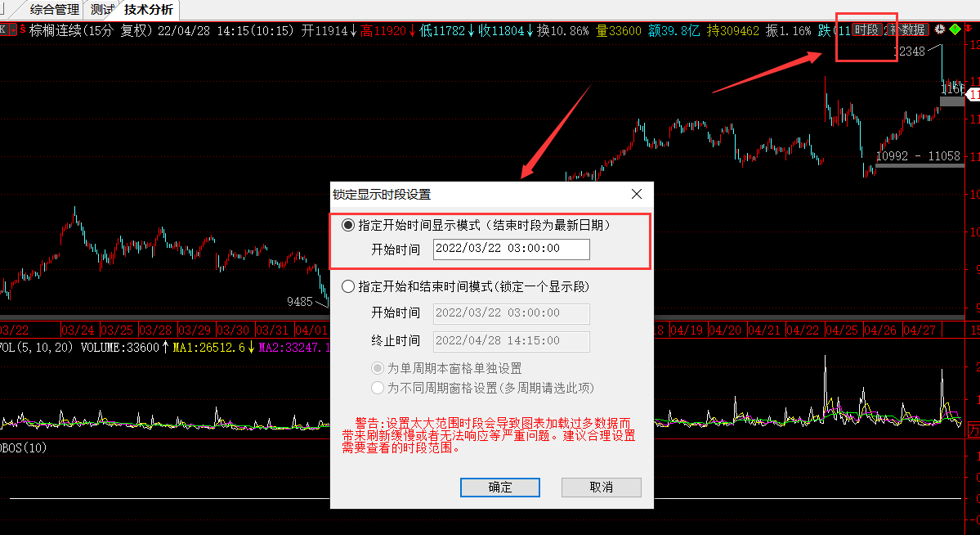Switch to the 测试 tab
The width and height of the screenshot is (980, 535).
point(102,9)
